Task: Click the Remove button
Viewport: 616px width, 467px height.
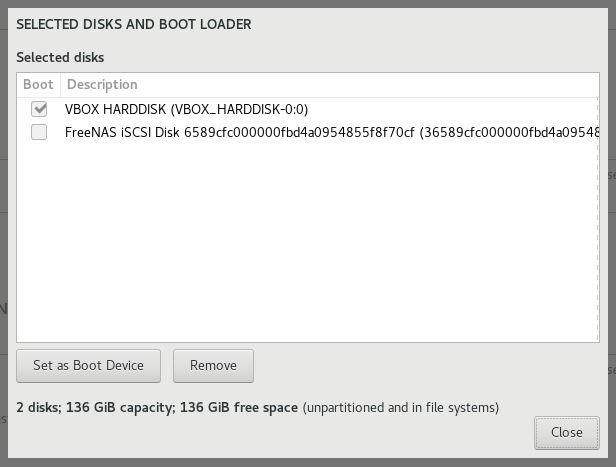Action: (213, 365)
